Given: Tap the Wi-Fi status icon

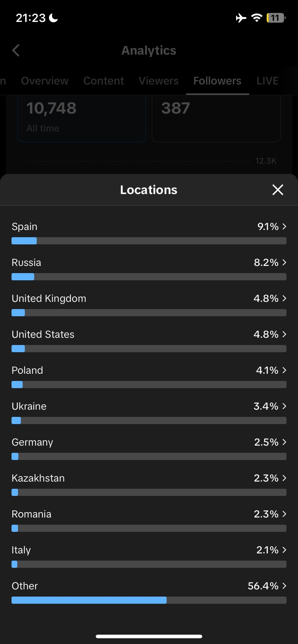Looking at the screenshot, I should click(257, 18).
